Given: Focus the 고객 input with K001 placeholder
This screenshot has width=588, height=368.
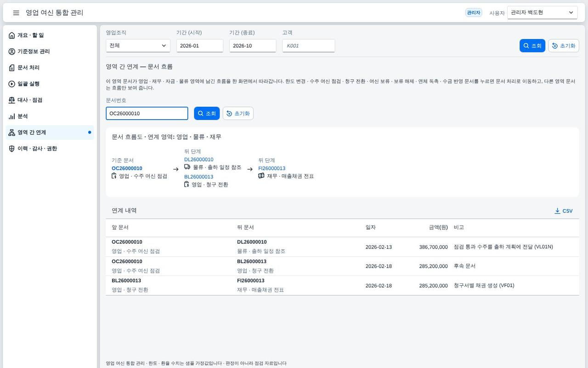Looking at the screenshot, I should [x=309, y=46].
